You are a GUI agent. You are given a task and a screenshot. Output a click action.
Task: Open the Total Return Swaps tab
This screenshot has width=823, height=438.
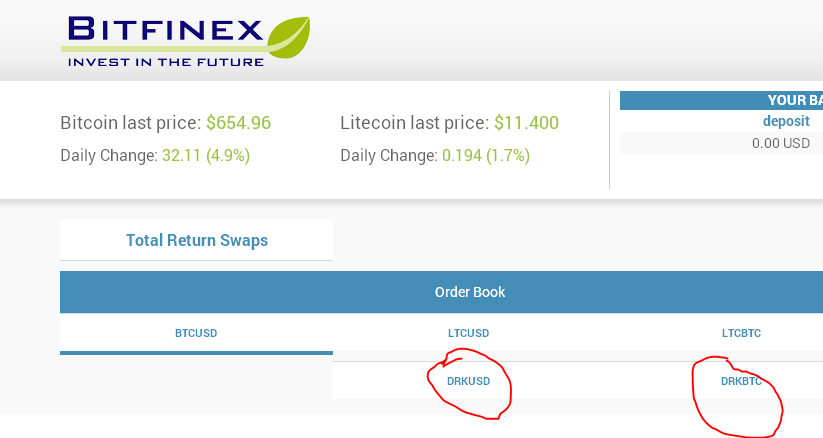coord(196,240)
